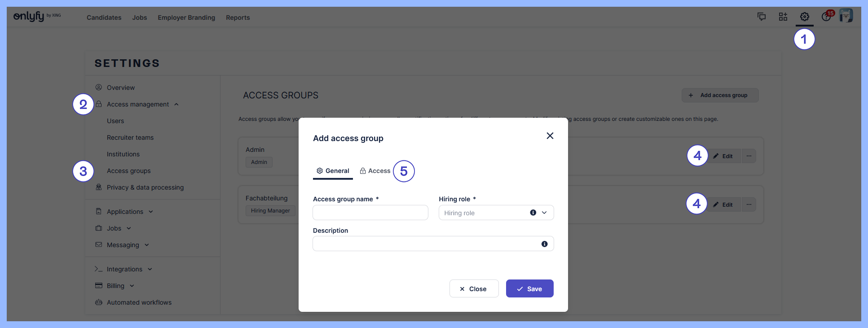This screenshot has height=328, width=868.
Task: Open the settings gear icon in header
Action: pyautogui.click(x=804, y=17)
